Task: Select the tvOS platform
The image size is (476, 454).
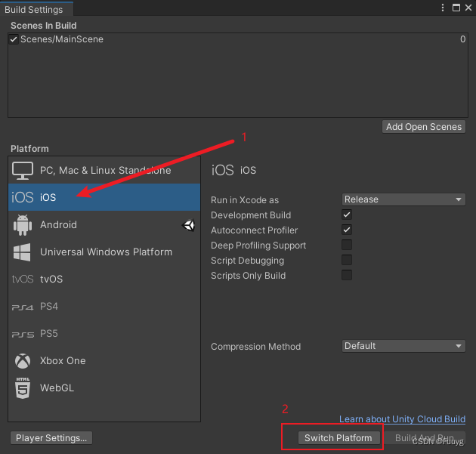Action: point(104,280)
